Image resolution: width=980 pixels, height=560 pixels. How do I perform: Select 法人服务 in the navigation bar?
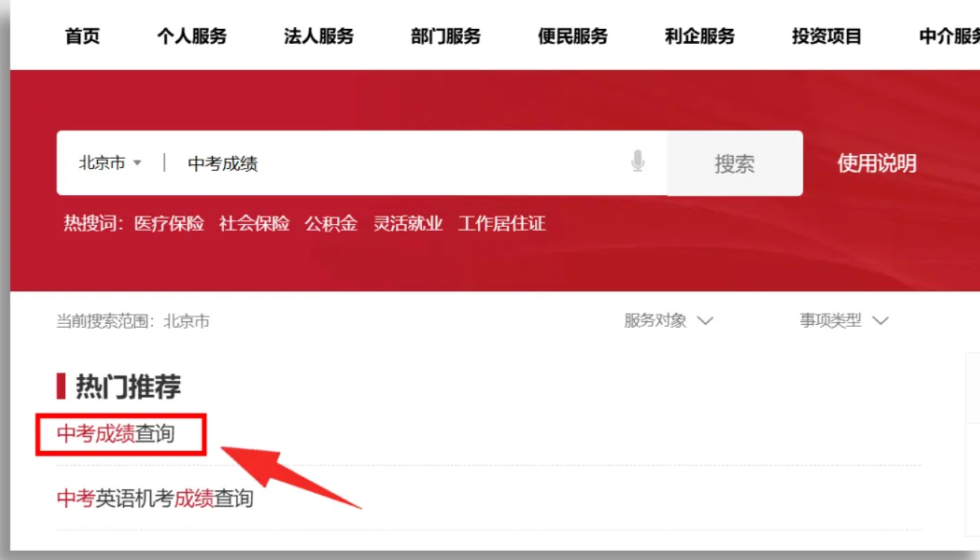pyautogui.click(x=318, y=36)
